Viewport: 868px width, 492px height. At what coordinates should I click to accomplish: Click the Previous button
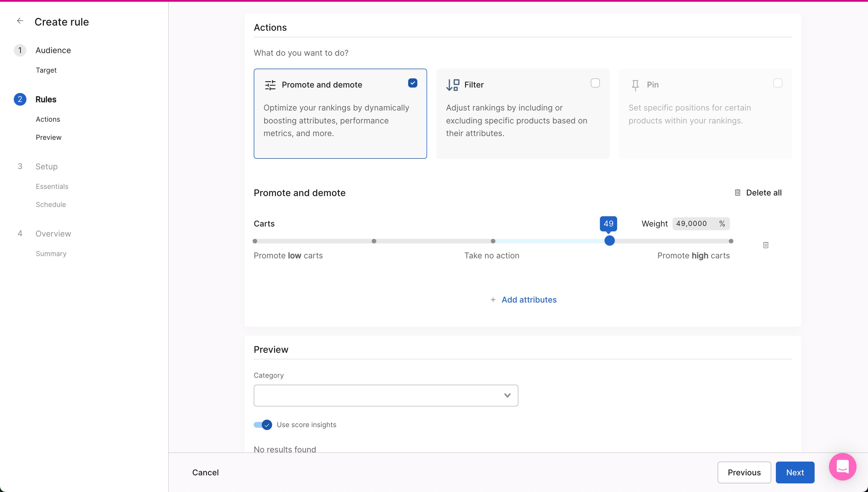[744, 472]
